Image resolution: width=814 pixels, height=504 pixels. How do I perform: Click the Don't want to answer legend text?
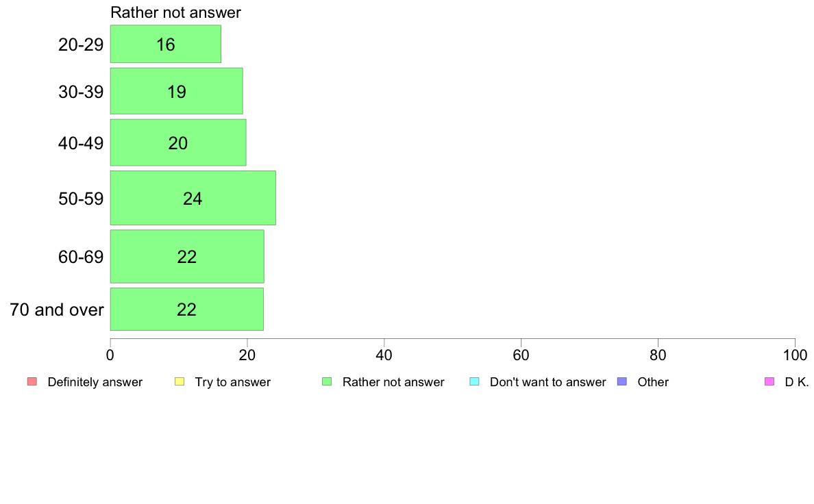547,382
